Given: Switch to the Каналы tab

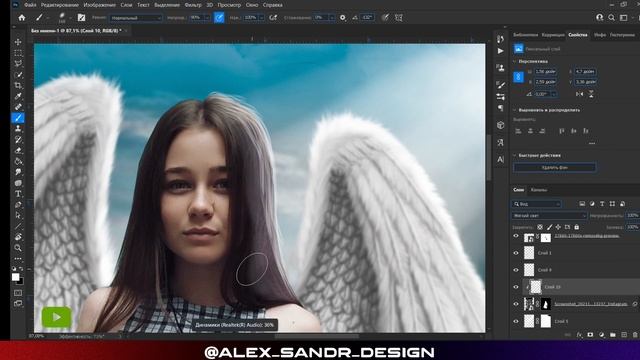Looking at the screenshot, I should point(539,190).
